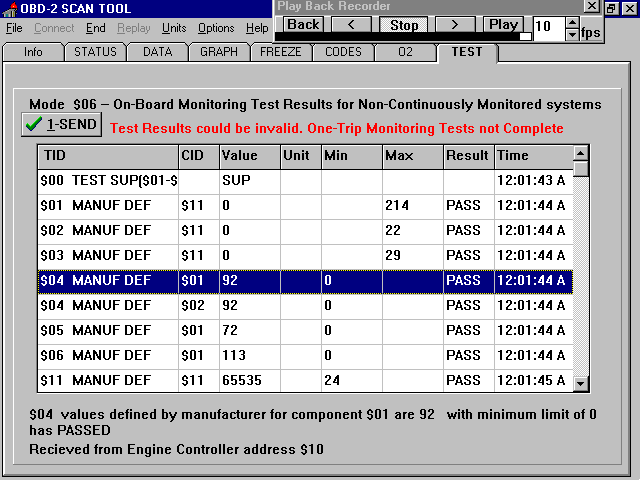Click the Min value 24 cell
The image size is (640, 480).
tap(352, 381)
